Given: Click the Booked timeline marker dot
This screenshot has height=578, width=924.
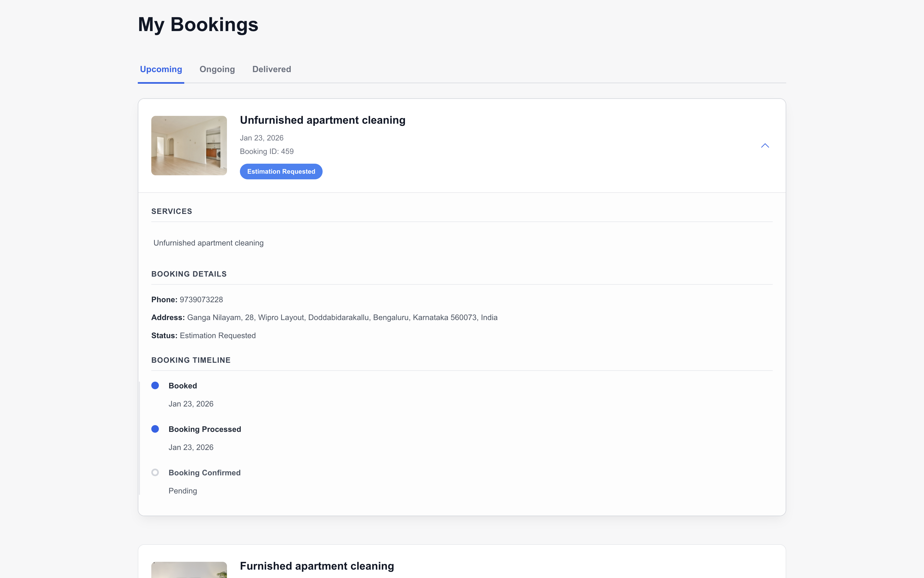Looking at the screenshot, I should point(155,385).
